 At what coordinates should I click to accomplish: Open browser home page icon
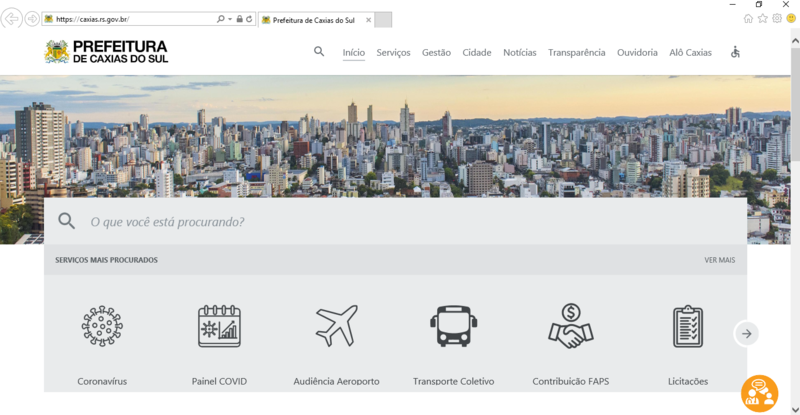(748, 19)
